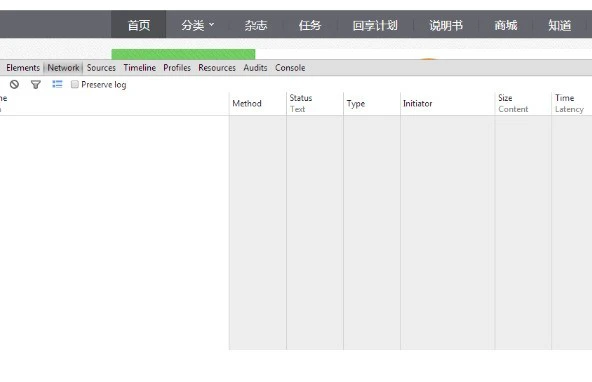Open the 知道 navigation link

560,25
